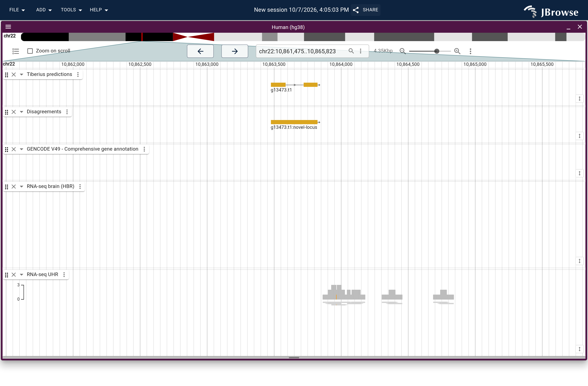The image size is (588, 386).
Task: Grab the Tiberius predictions drag handle
Action: [x=7, y=74]
